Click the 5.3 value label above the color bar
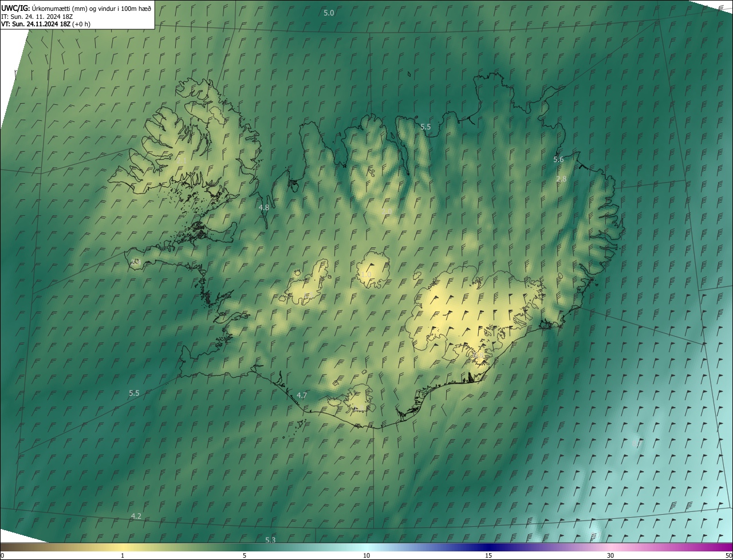 (x=270, y=540)
